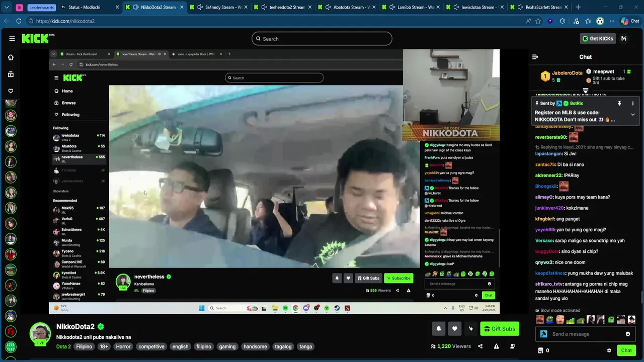Open Read aloud icon in address bar
The height and width of the screenshot is (362, 644).
click(x=528, y=21)
